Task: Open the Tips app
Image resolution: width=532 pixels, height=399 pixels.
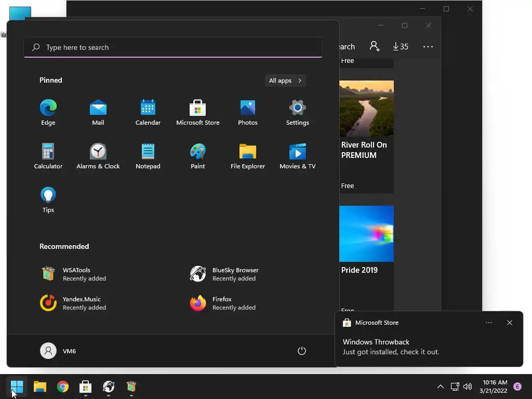Action: click(x=48, y=200)
